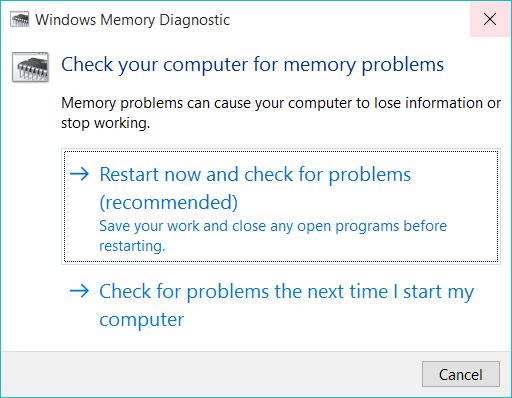Click arrow icon beside Check next time option
512x398 pixels.
(79, 291)
